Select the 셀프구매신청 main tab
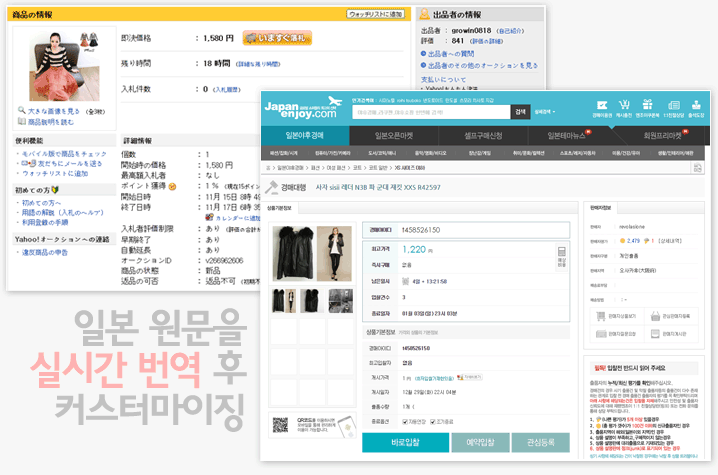The height and width of the screenshot is (475, 718). 483,136
